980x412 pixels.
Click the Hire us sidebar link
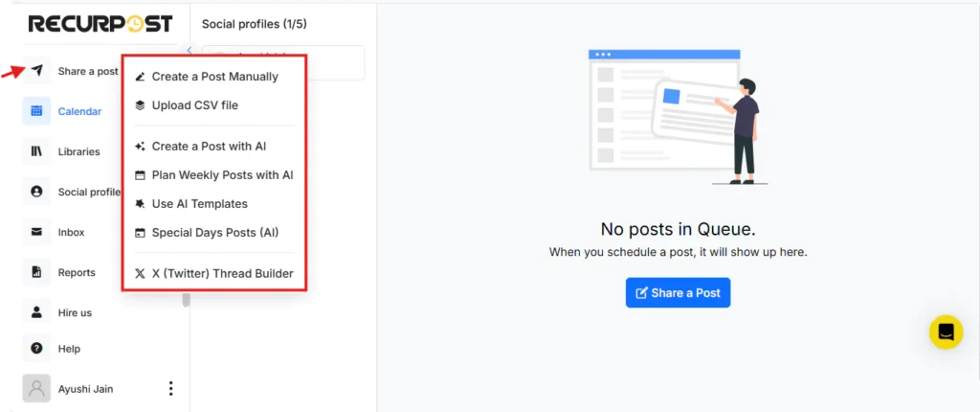point(75,312)
